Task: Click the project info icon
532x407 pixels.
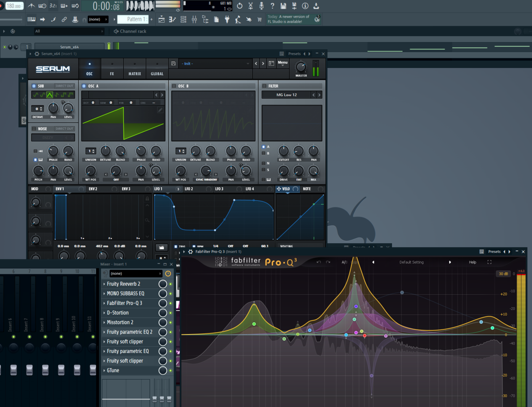Action: [305, 6]
